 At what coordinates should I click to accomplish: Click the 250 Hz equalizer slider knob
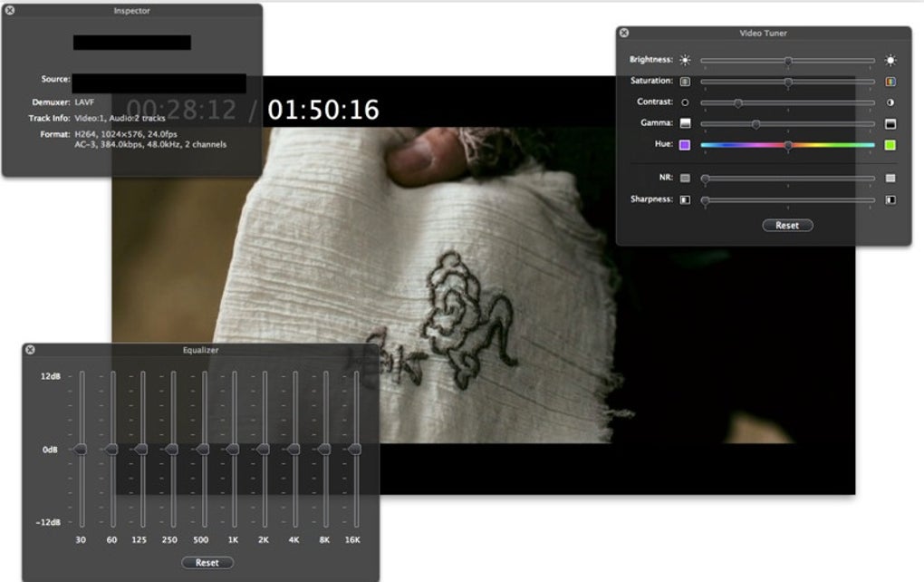[x=172, y=450]
